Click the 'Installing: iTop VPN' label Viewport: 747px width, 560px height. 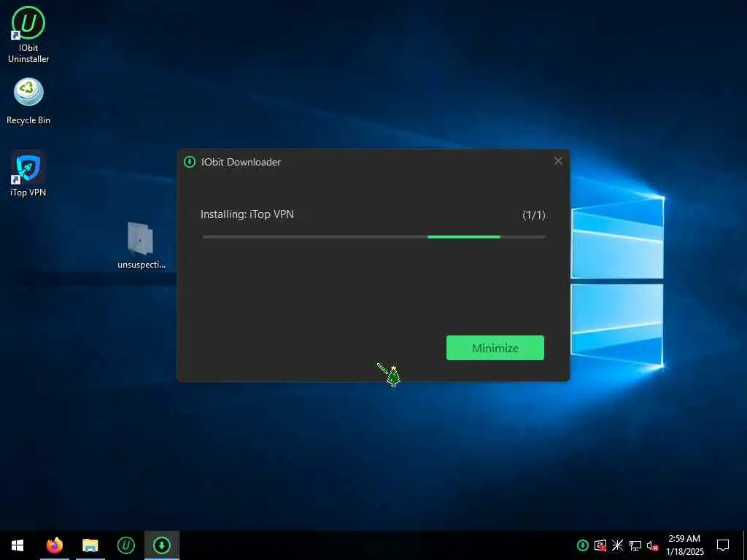pos(247,214)
